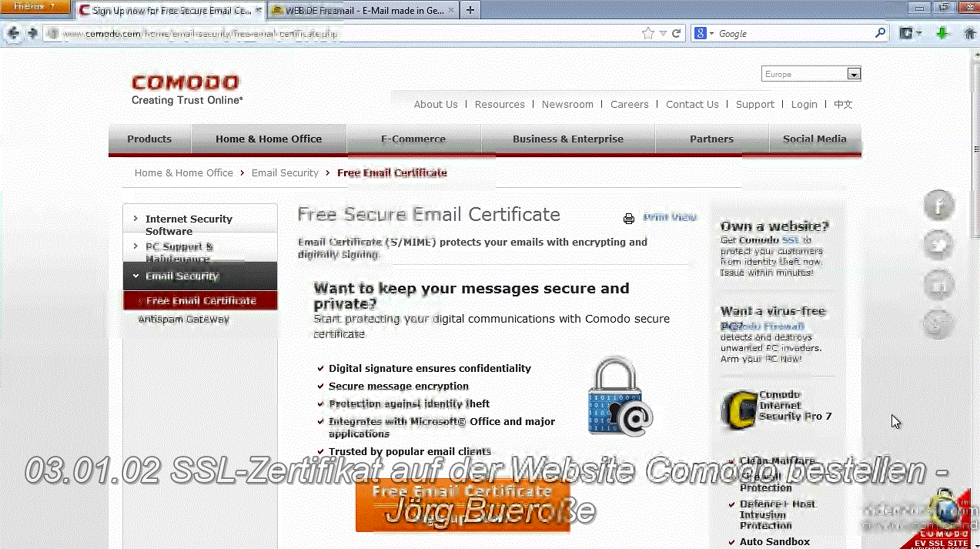Open the Google search engine selector
The height and width of the screenshot is (549, 980).
point(704,34)
